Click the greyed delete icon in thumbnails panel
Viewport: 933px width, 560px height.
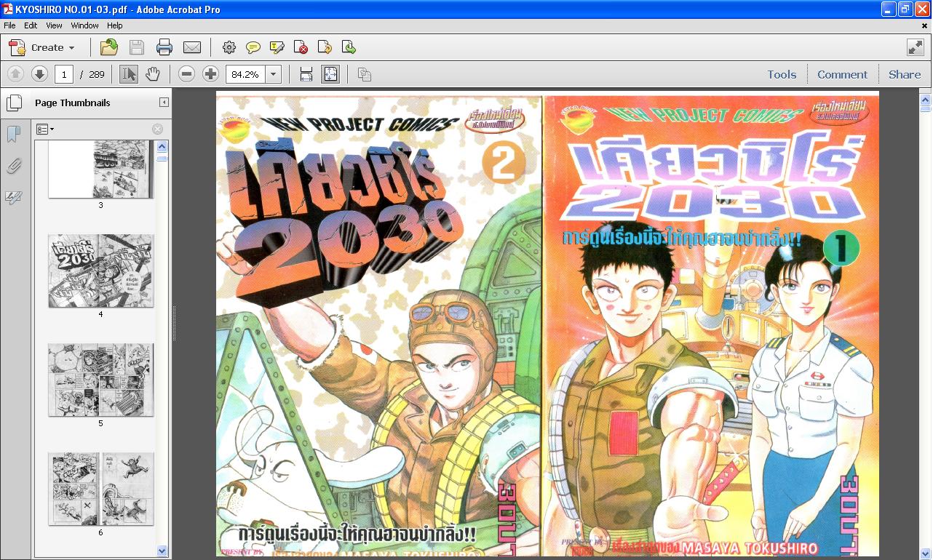[157, 129]
